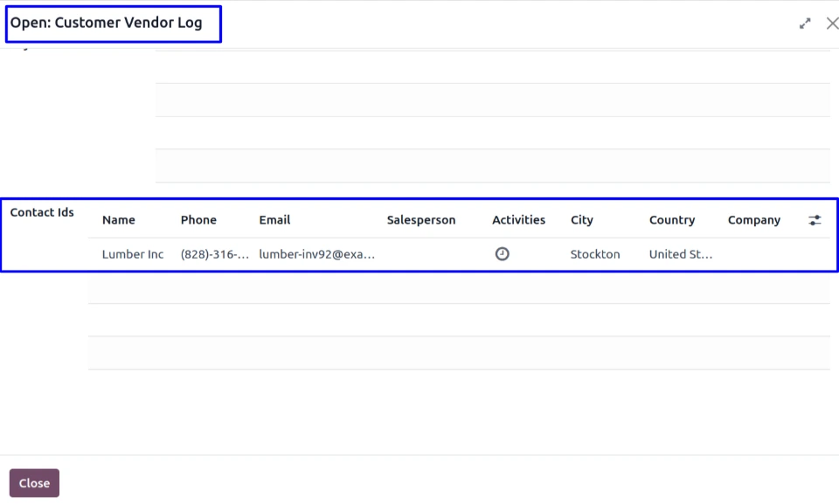Sort by the Company column header

[x=753, y=220]
